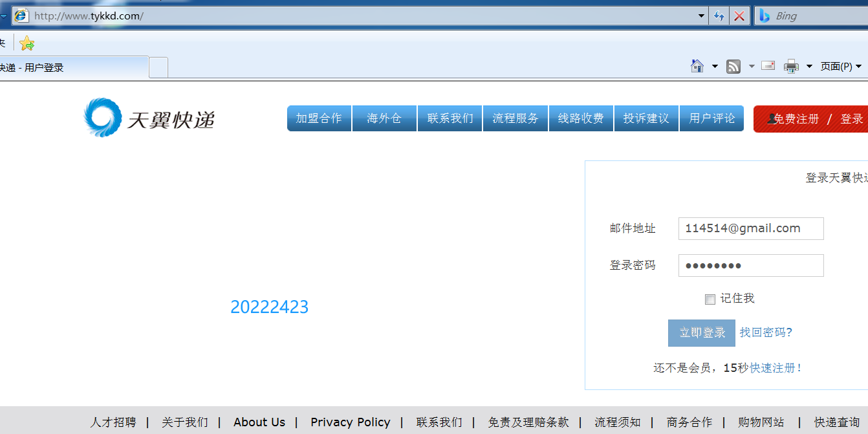Open the About Us footer link
This screenshot has height=434, width=868.
pos(259,422)
